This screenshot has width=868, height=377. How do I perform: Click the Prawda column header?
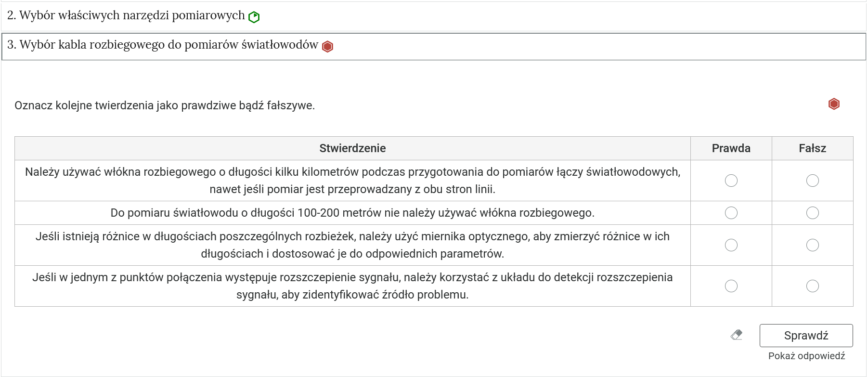tap(731, 148)
